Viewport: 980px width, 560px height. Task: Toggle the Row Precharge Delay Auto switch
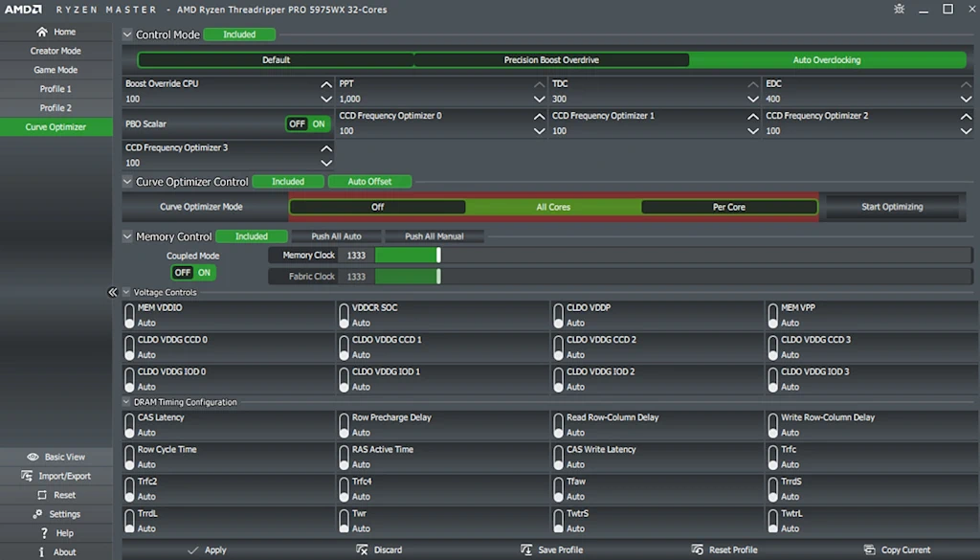pyautogui.click(x=344, y=425)
